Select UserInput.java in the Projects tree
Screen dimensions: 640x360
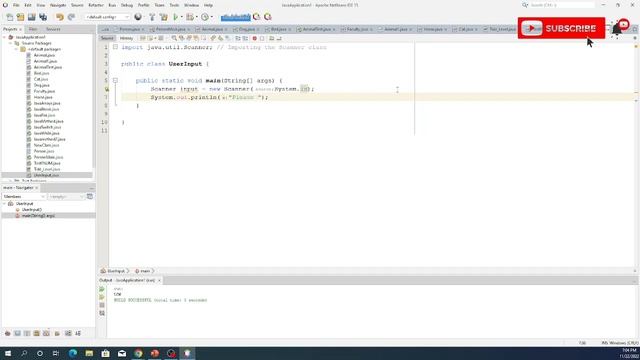[x=47, y=175]
